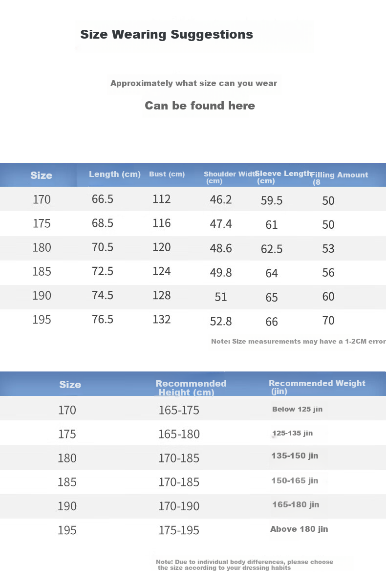Select length value 72.5
386x588 pixels.
point(103,271)
